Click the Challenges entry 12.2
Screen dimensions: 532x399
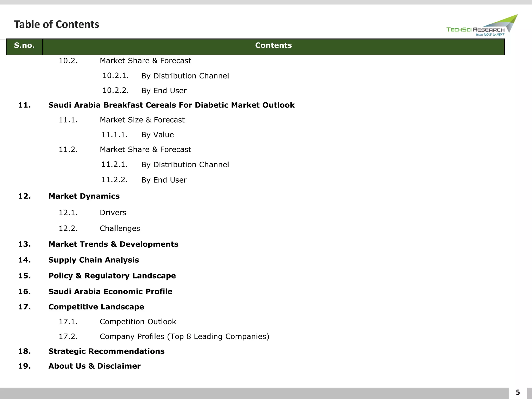[119, 229]
